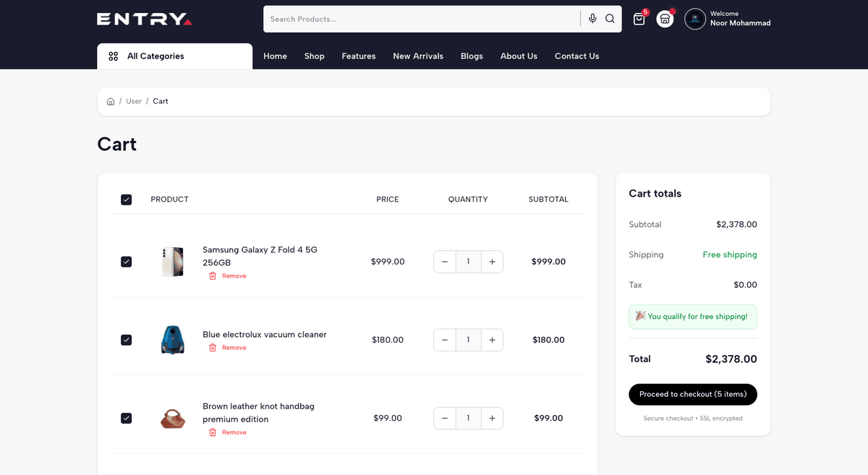
Task: Toggle the select-all products checkbox
Action: [127, 200]
